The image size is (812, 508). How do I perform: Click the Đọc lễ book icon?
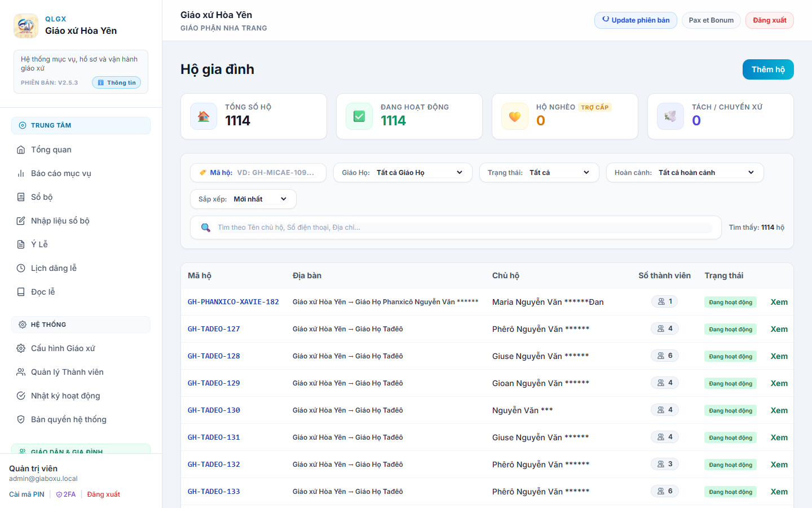coord(21,292)
